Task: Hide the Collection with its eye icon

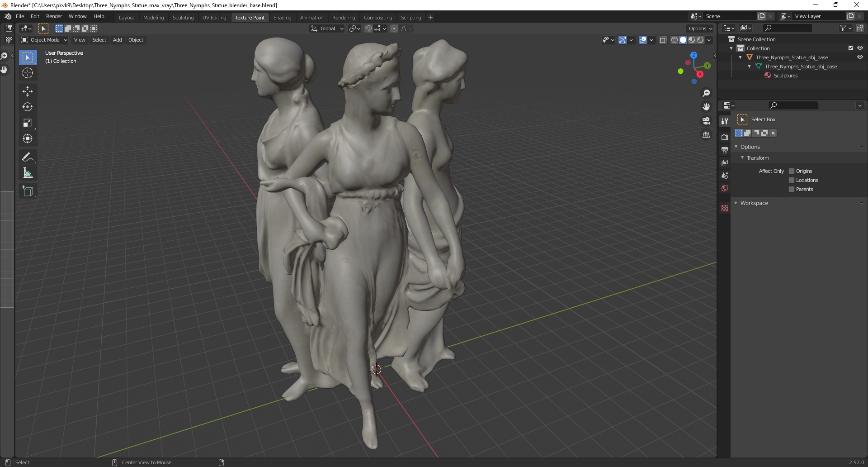Action: pos(860,48)
